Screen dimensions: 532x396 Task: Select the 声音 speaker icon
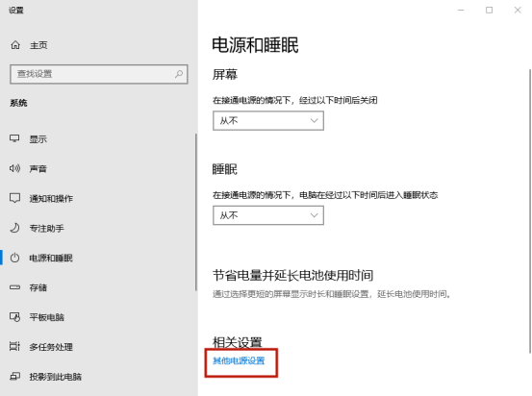(14, 168)
